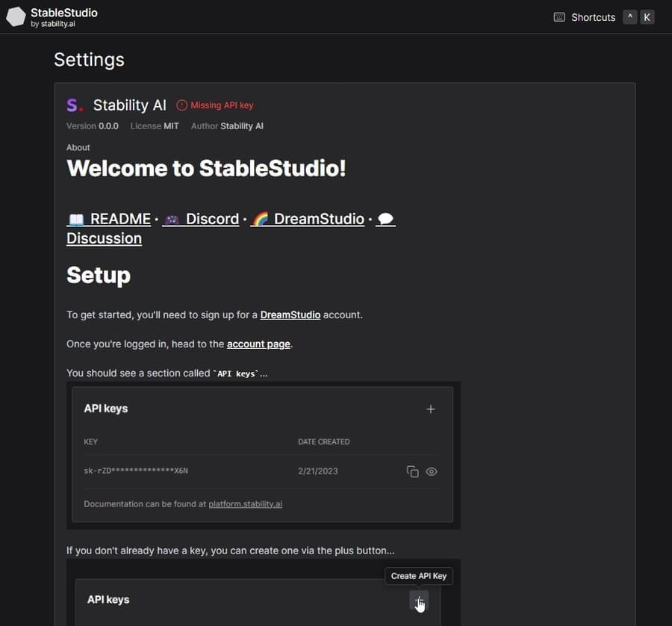The height and width of the screenshot is (626, 672).
Task: Click the Missing API key red text
Action: (222, 105)
